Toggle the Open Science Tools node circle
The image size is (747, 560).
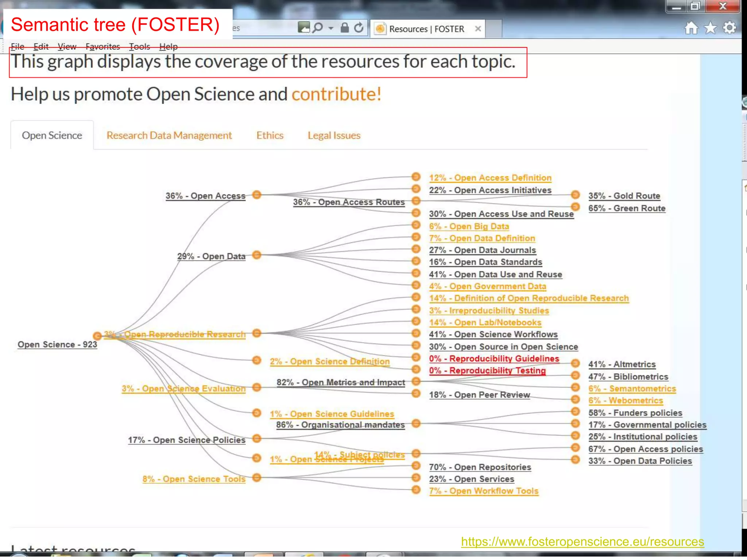coord(257,478)
